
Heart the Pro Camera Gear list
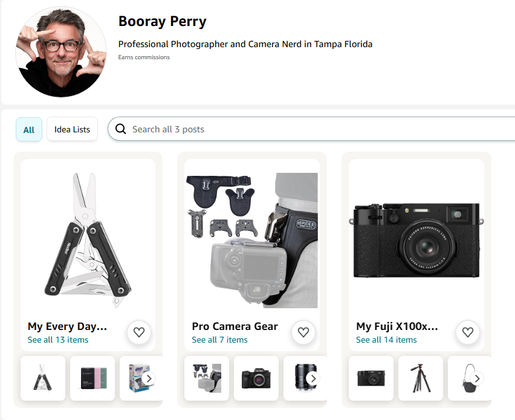pyautogui.click(x=303, y=332)
